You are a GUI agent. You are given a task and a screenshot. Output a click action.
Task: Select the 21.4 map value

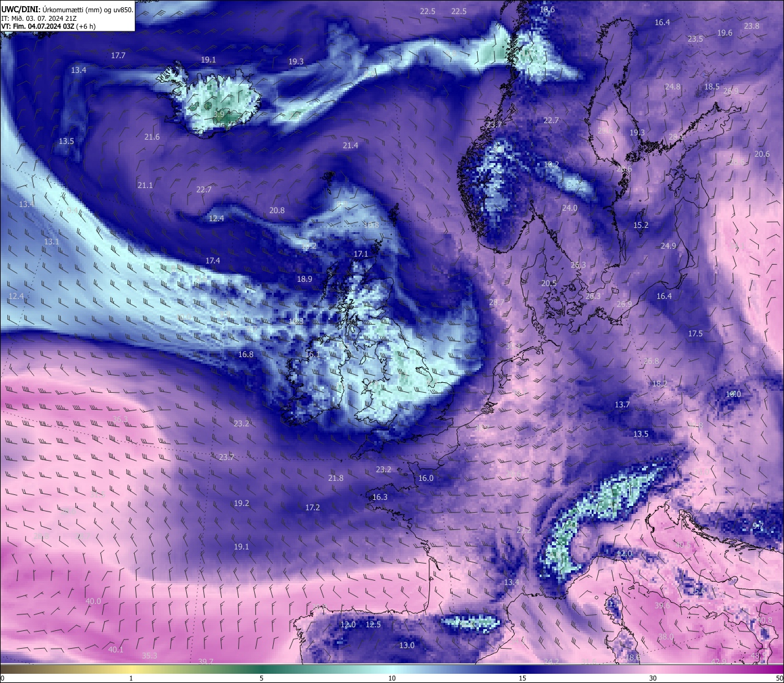coord(350,146)
